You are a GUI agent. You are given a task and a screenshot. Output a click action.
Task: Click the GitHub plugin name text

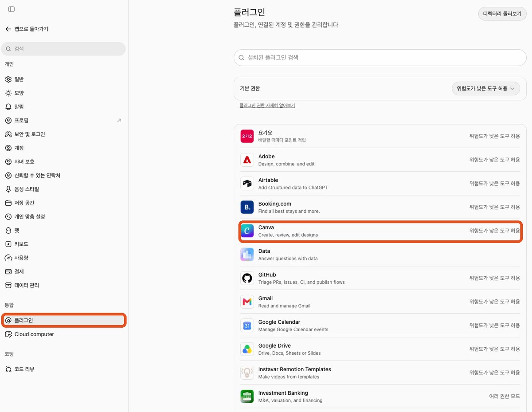267,275
